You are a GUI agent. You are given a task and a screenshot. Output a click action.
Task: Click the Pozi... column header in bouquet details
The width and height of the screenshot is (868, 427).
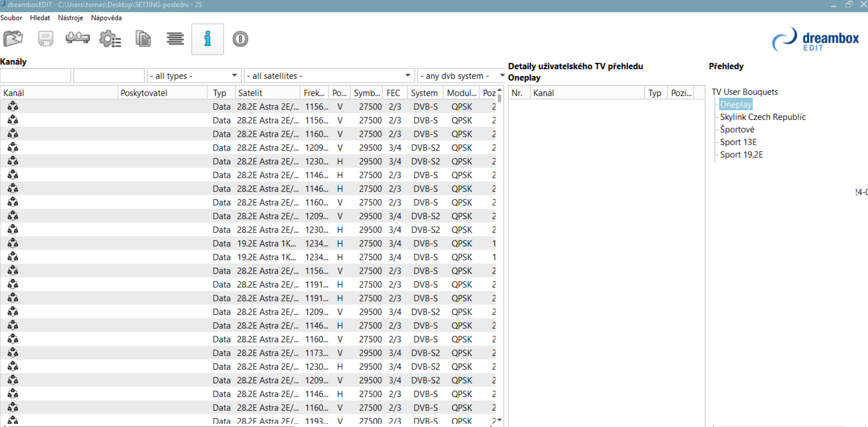[681, 93]
